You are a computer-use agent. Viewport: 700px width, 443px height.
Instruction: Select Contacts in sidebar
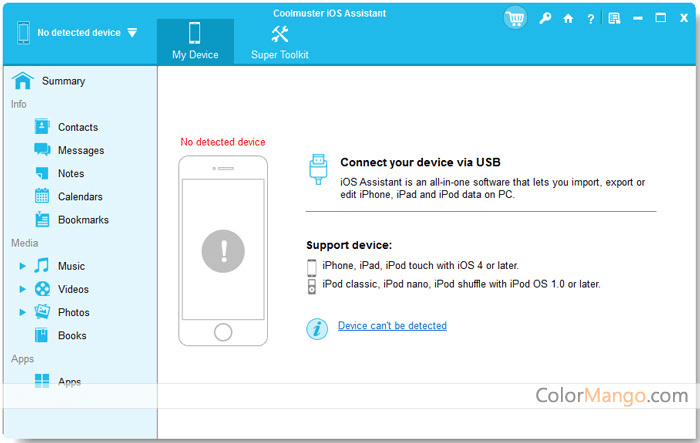[x=78, y=127]
